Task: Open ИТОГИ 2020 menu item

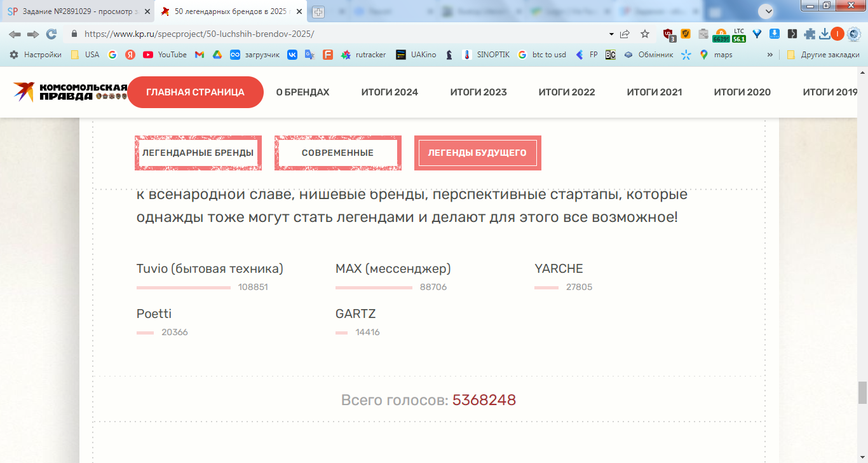Action: click(x=742, y=92)
